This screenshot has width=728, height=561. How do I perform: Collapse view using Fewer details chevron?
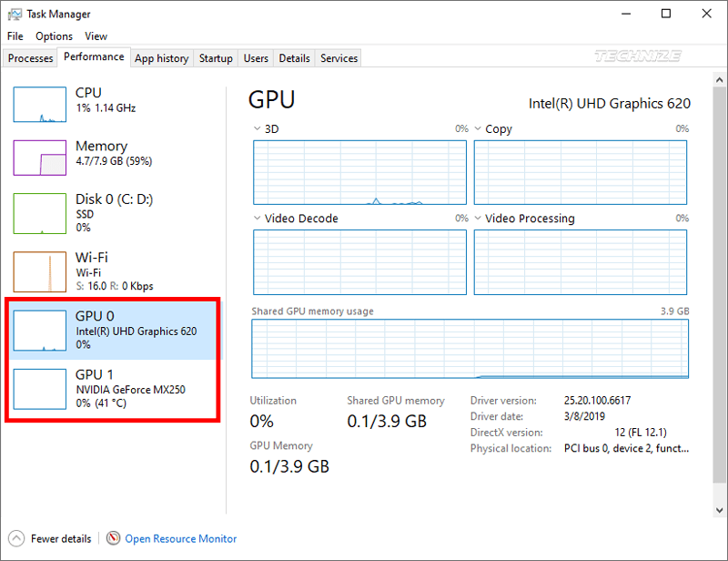coord(16,538)
